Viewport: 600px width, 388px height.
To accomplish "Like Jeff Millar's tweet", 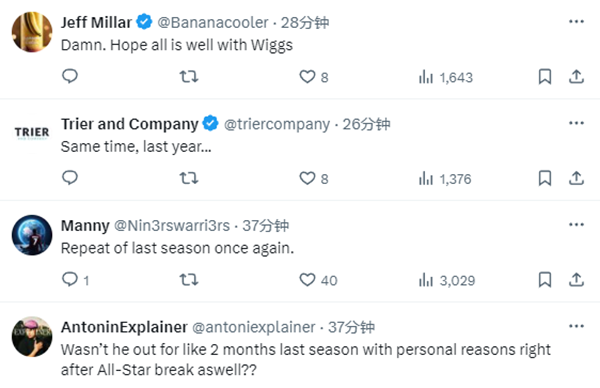I will (x=314, y=77).
